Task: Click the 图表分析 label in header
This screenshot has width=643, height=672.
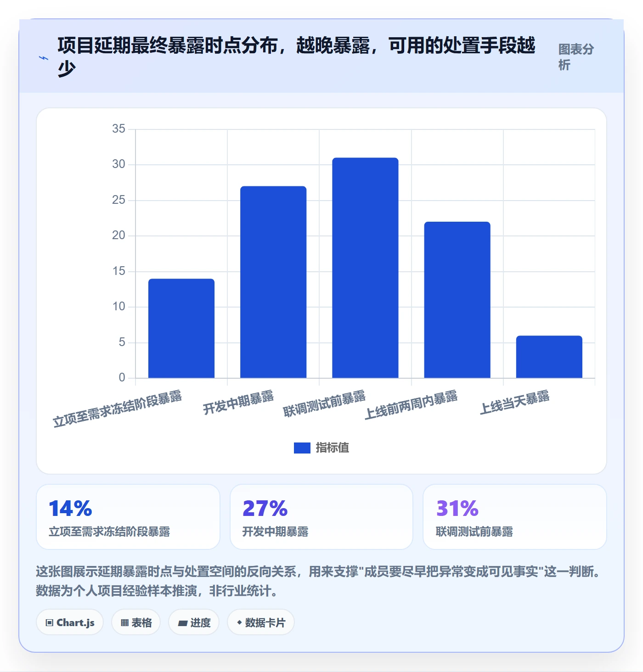Action: click(576, 57)
